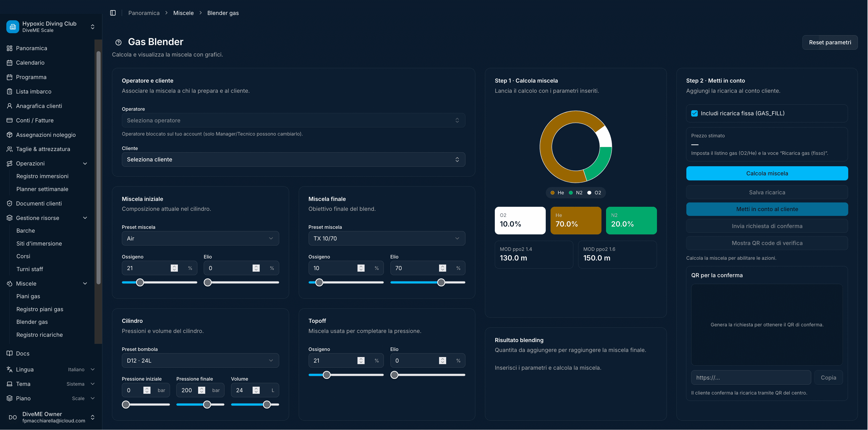Click the Pressione finale input field
The height and width of the screenshot is (430, 868).
200,390
